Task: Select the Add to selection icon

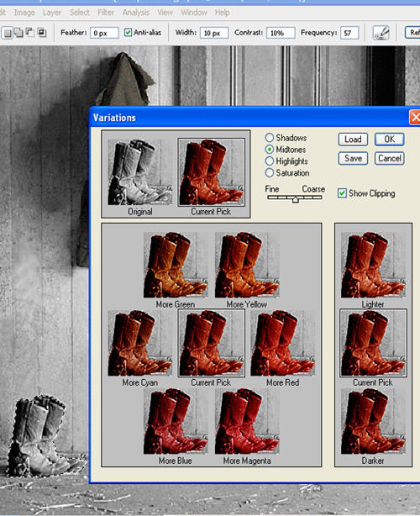Action: [18, 33]
